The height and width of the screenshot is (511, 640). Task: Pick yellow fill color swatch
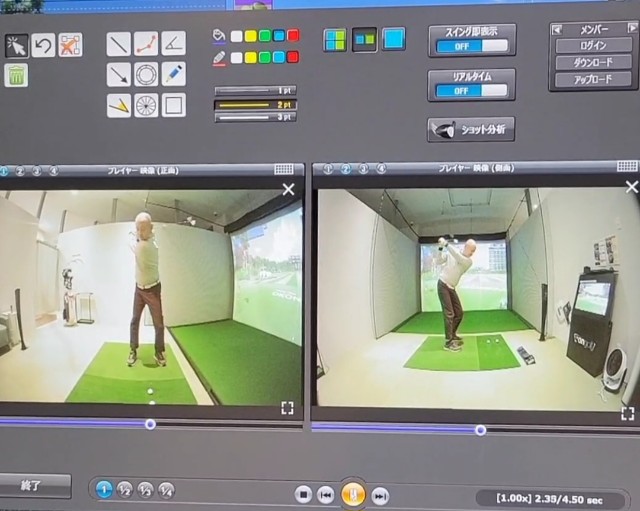[251, 36]
